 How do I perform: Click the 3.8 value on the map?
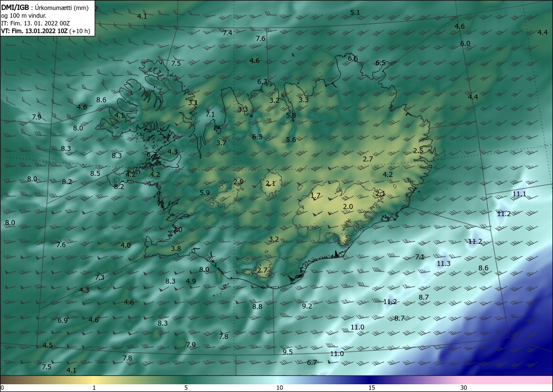click(x=176, y=249)
